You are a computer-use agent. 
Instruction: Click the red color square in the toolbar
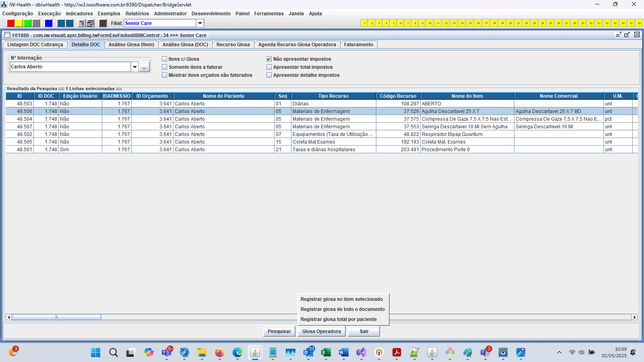point(11,23)
